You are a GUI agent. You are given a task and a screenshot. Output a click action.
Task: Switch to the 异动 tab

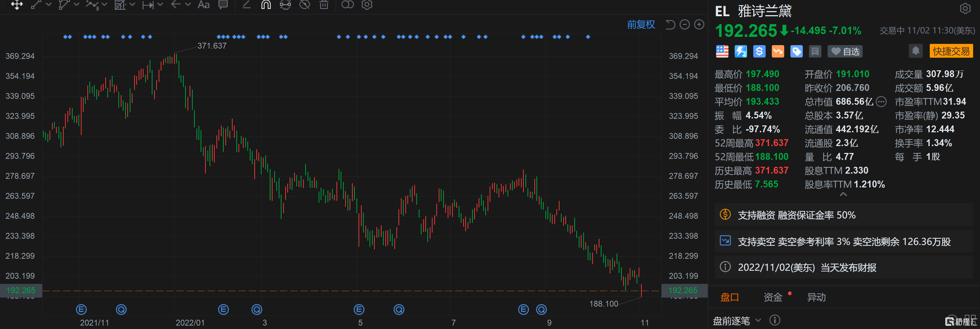[x=817, y=297]
